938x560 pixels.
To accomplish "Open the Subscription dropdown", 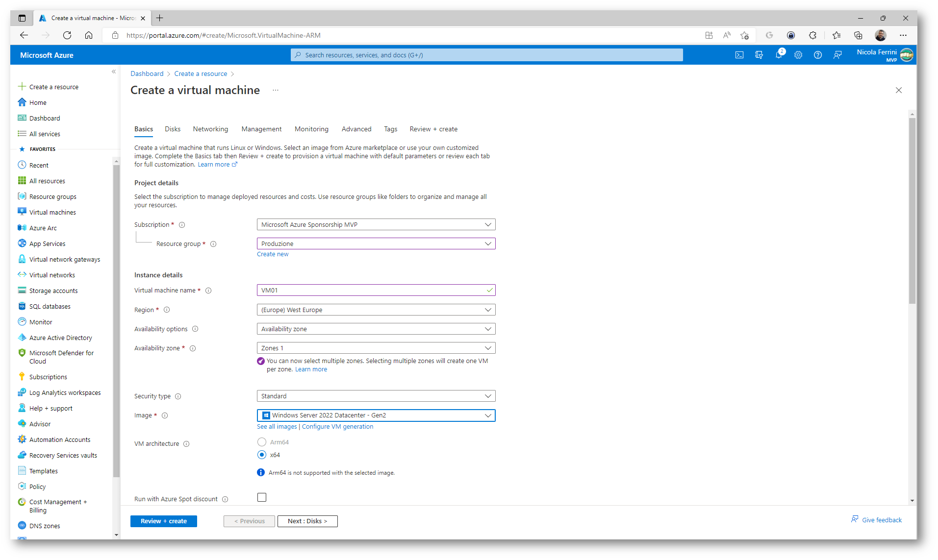I will [x=376, y=224].
